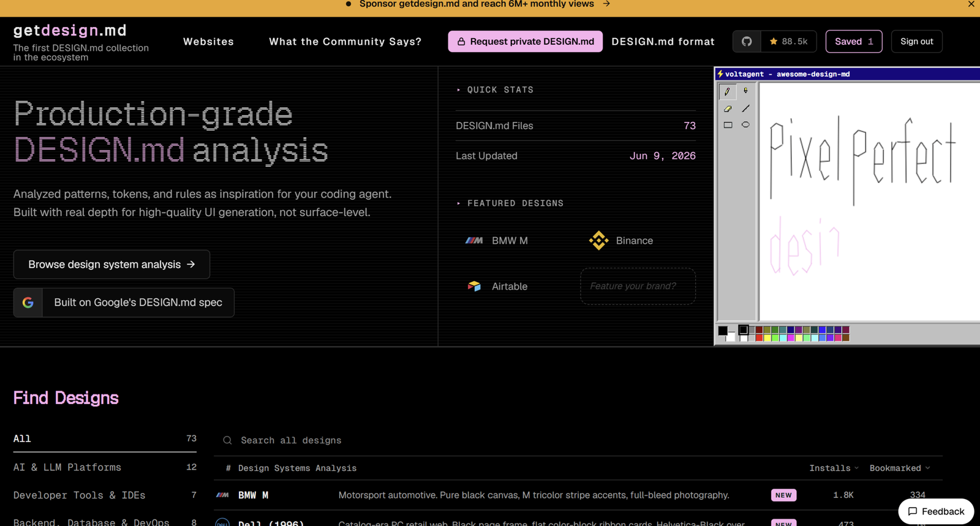Screen dimensions: 980x526
Task: Open Built on Google's DESIGN.md spec
Action: (124, 302)
